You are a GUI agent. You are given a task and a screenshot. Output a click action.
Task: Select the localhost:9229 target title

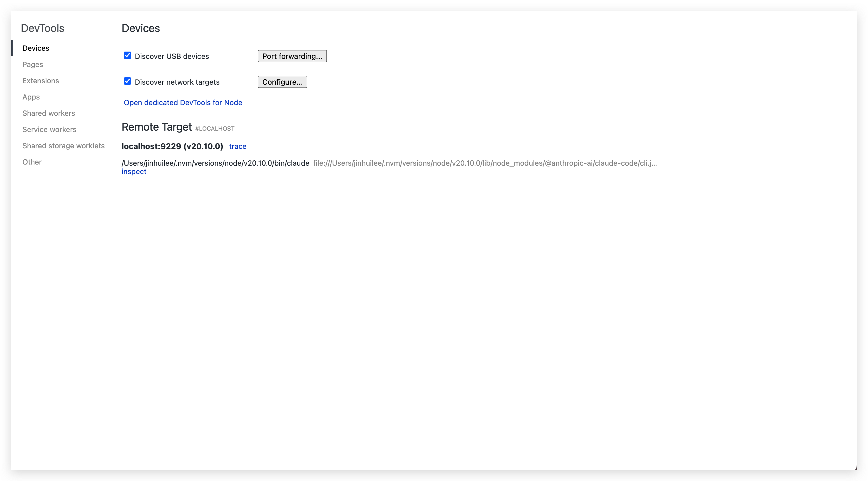172,146
